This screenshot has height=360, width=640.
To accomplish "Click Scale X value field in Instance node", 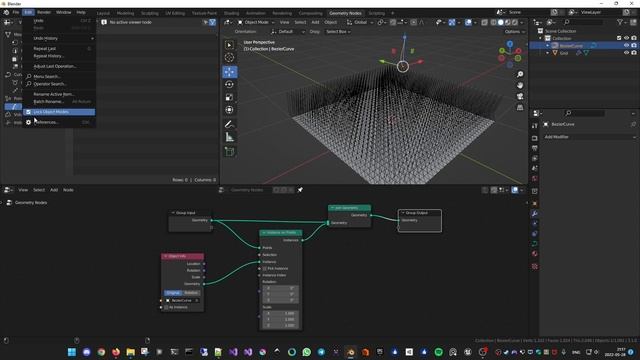I will (x=280, y=313).
